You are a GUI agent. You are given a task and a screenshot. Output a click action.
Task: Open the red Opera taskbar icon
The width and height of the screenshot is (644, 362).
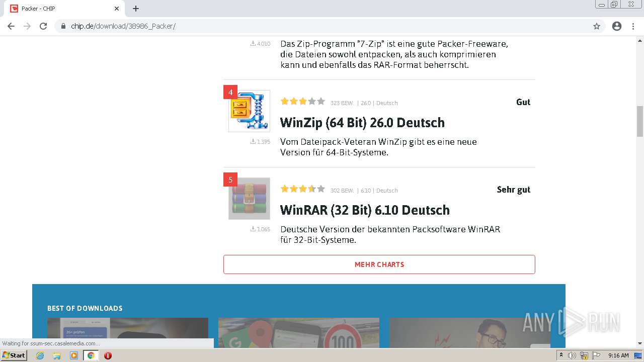point(108,355)
